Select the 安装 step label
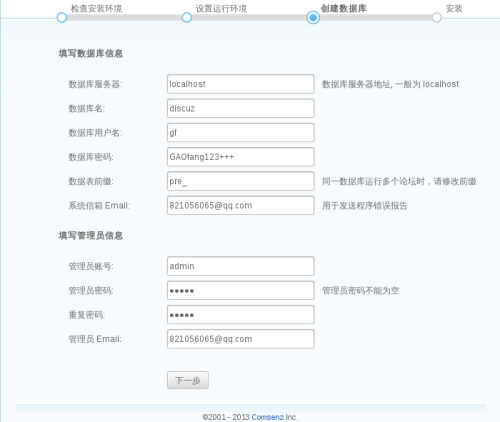The height and width of the screenshot is (422, 500). (x=454, y=8)
